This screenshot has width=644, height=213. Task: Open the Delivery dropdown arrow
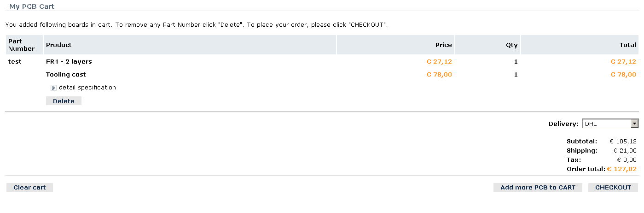click(x=635, y=124)
